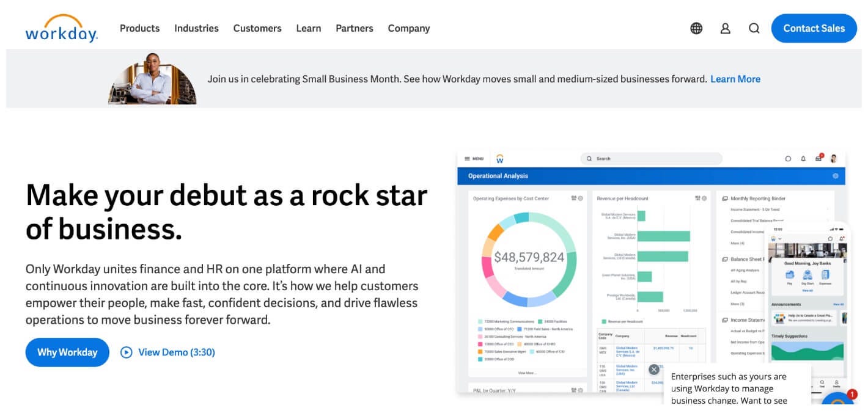The height and width of the screenshot is (419, 868).
Task: Click the dashboard profile avatar
Action: click(834, 159)
